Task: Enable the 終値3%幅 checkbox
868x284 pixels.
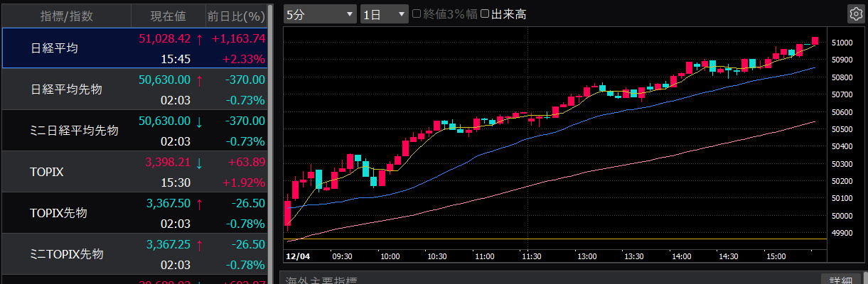Action: (417, 14)
